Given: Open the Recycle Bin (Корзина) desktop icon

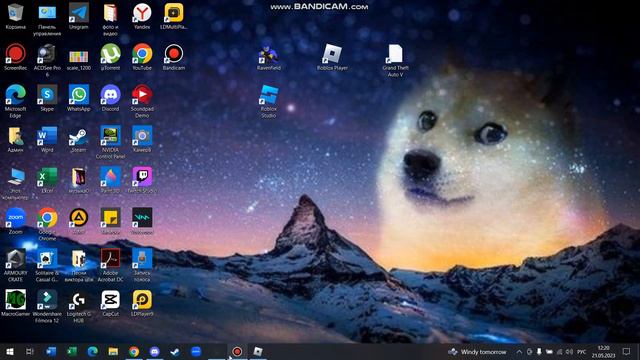Looking at the screenshot, I should click(x=16, y=17).
